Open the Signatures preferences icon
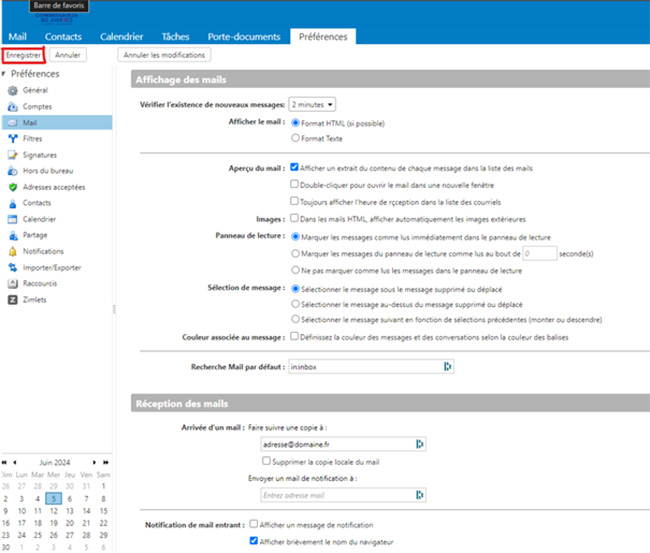The width and height of the screenshot is (650, 553). (x=13, y=155)
